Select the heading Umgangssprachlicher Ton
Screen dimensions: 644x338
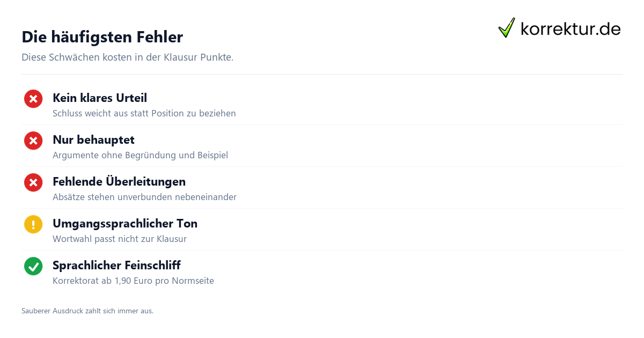[125, 223]
